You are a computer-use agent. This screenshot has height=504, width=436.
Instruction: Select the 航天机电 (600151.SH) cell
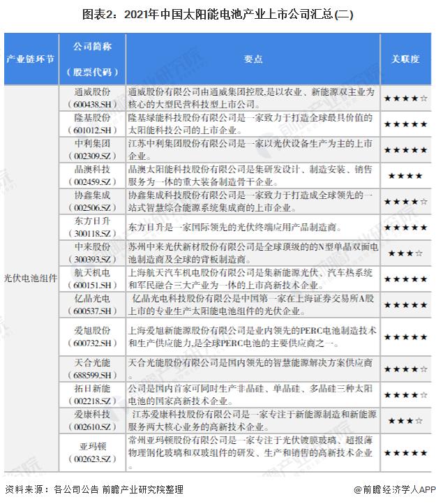(x=92, y=279)
